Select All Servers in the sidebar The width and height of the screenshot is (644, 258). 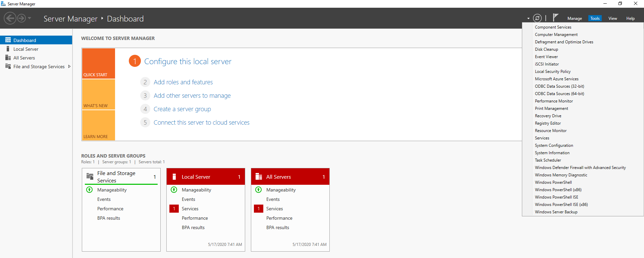24,58
